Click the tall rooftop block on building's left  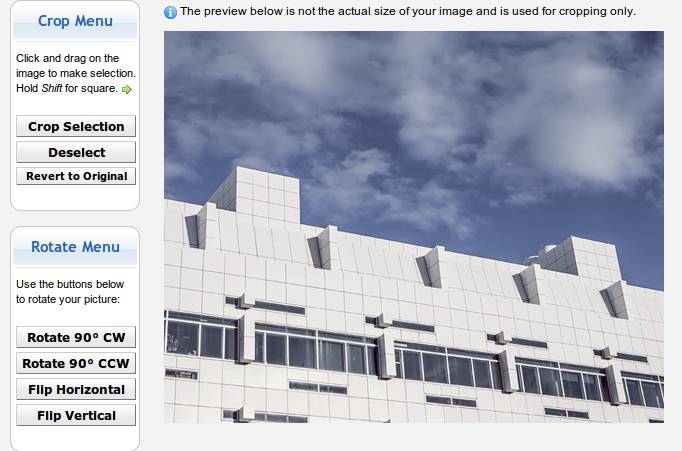253,195
